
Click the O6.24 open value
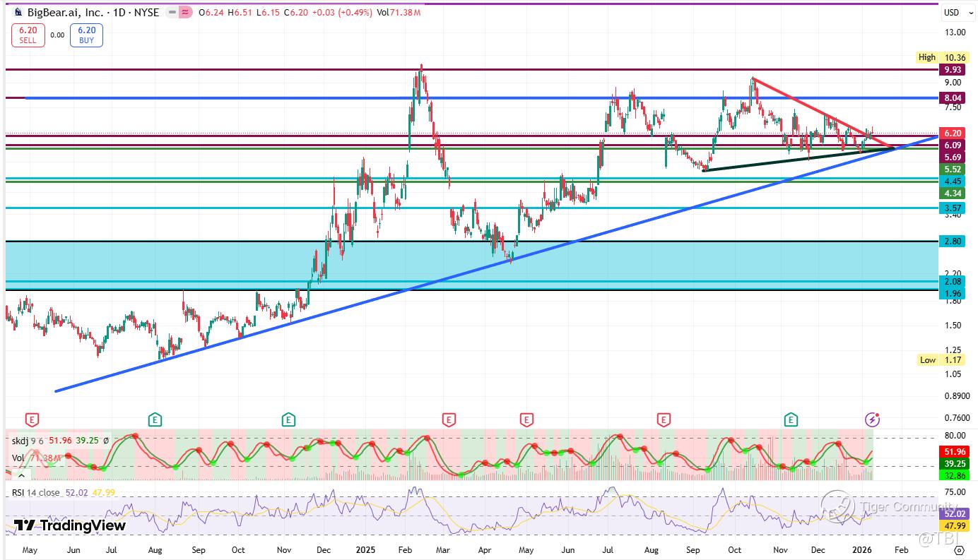tap(211, 12)
